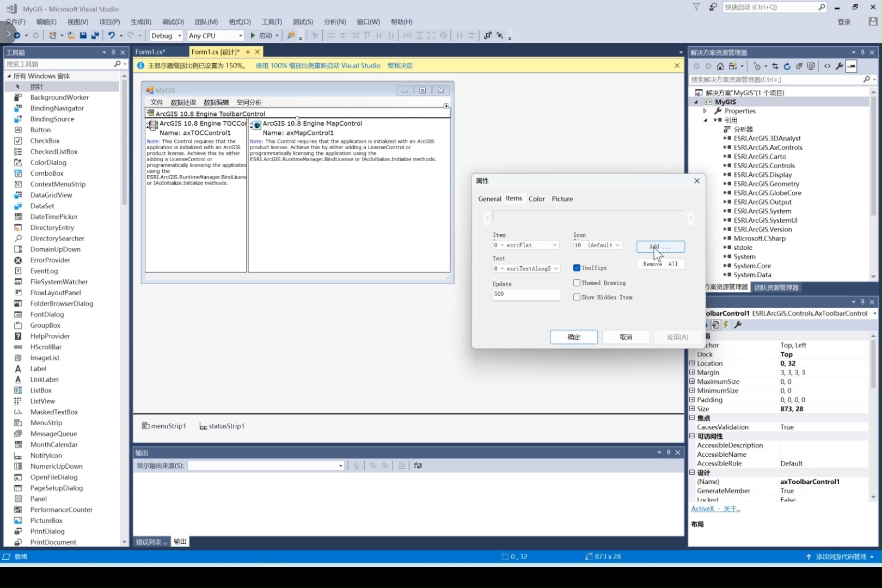Click the Remove All button
Screen dimensions: 882x588
pos(660,264)
